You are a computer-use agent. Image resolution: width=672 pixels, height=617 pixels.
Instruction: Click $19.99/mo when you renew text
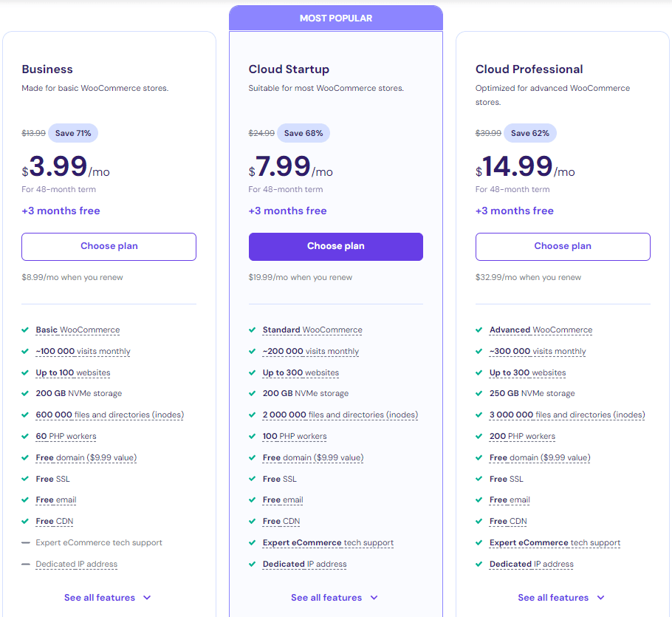point(301,277)
